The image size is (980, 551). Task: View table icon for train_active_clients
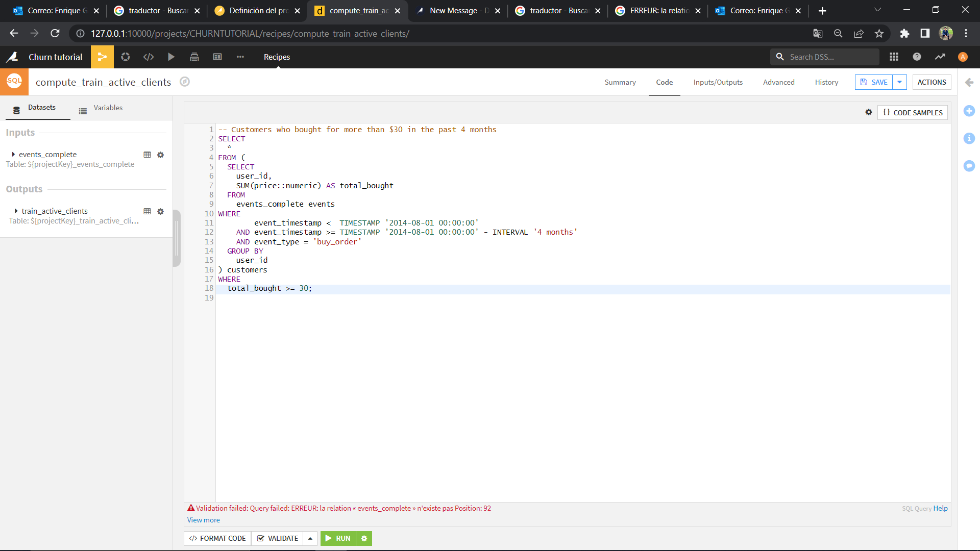coord(147,211)
